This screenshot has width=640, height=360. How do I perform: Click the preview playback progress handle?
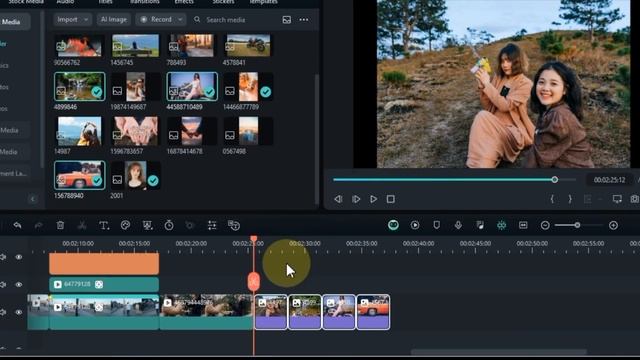pyautogui.click(x=554, y=180)
